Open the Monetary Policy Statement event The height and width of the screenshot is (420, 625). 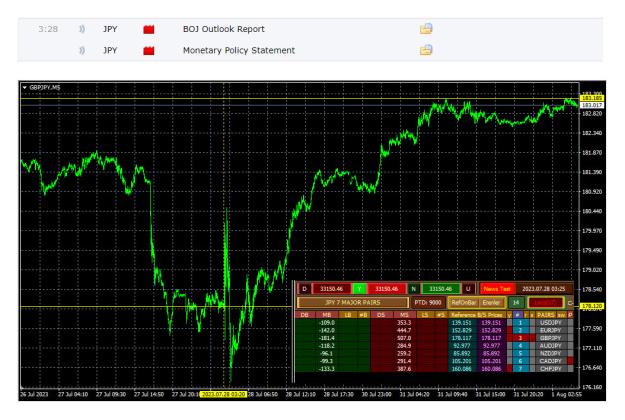[x=239, y=51]
